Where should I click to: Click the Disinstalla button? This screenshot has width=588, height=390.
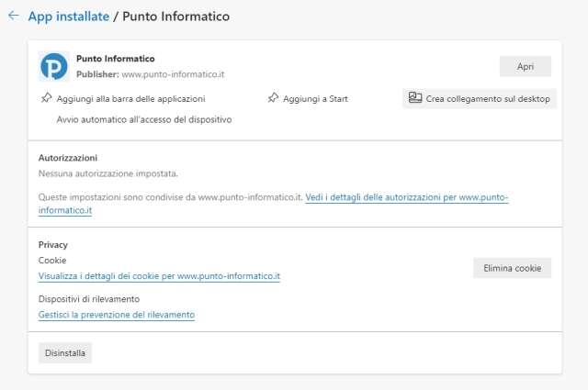65,353
